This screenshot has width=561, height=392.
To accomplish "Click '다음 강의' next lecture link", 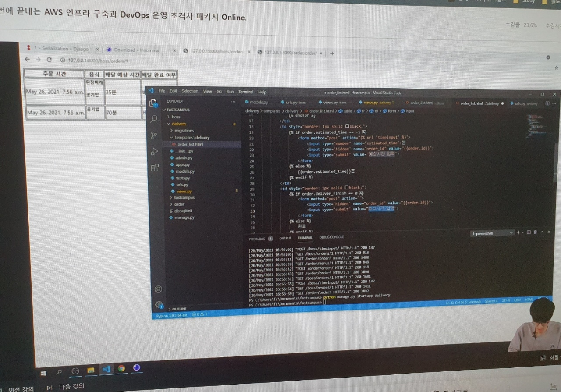I will pyautogui.click(x=71, y=386).
